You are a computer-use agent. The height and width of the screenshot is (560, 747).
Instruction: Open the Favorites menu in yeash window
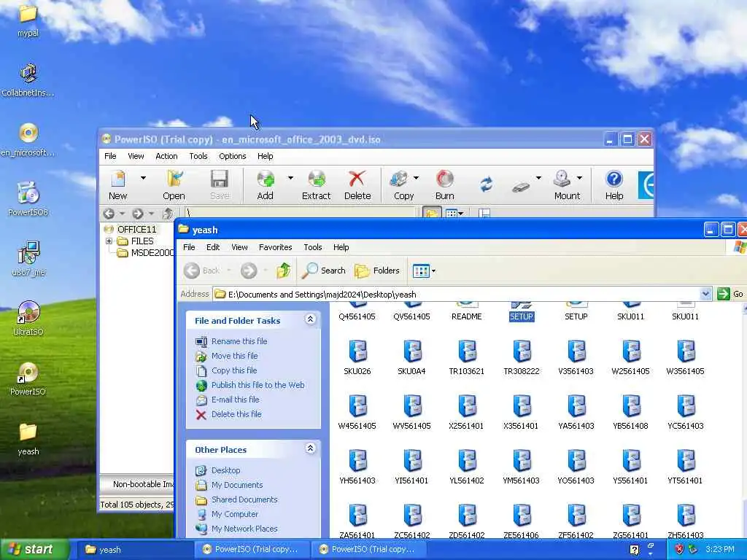coord(275,247)
